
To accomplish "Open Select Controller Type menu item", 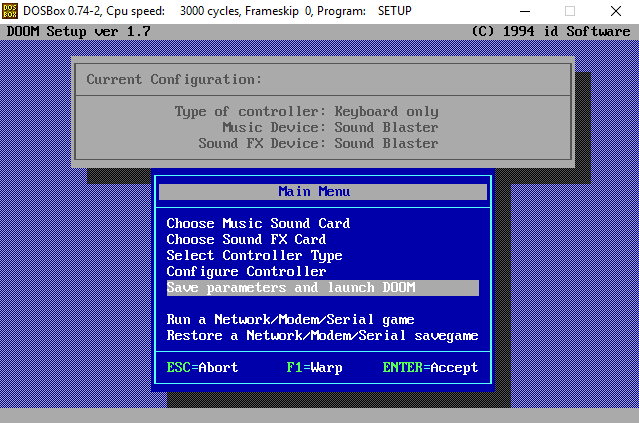I will (254, 256).
